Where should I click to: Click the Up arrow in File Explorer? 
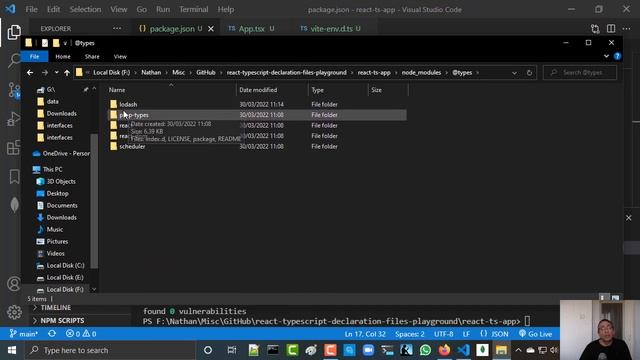(67, 73)
